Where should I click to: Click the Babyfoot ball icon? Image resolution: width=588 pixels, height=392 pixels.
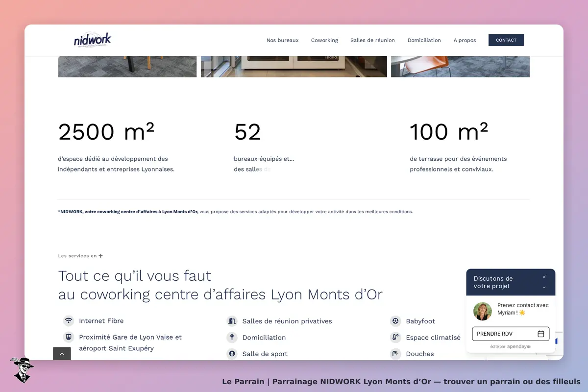click(395, 321)
